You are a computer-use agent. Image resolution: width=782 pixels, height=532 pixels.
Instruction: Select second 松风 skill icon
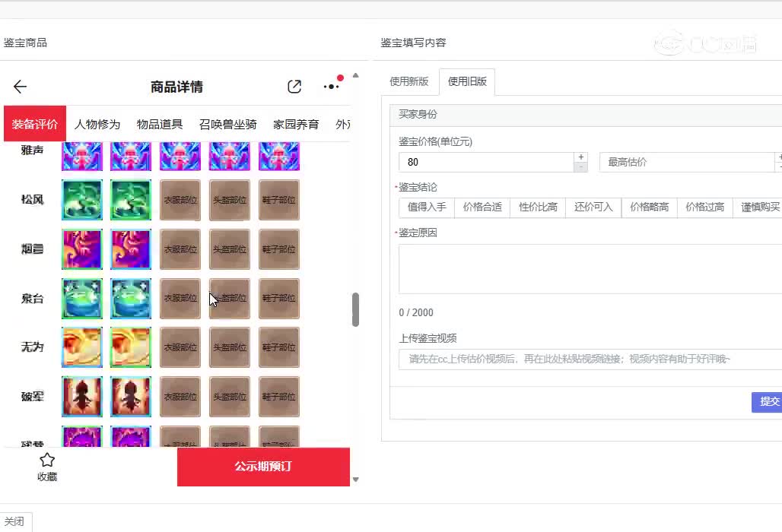pos(131,200)
